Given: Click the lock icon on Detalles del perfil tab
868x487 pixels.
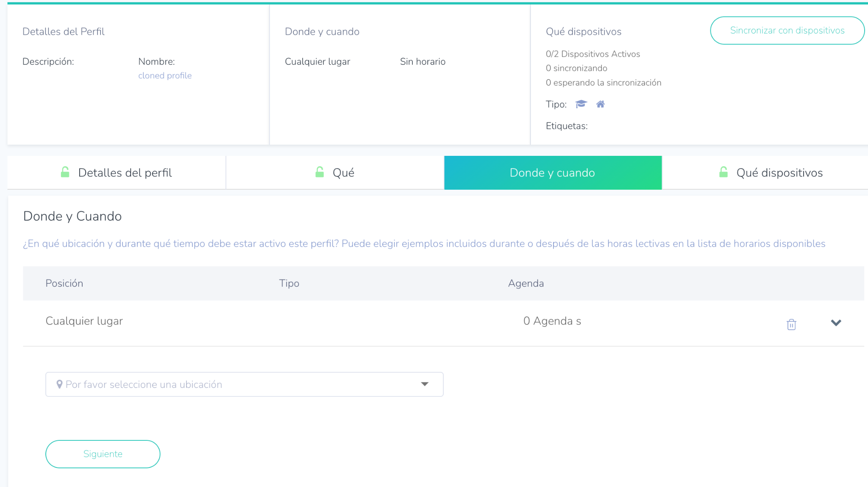Looking at the screenshot, I should pos(65,172).
